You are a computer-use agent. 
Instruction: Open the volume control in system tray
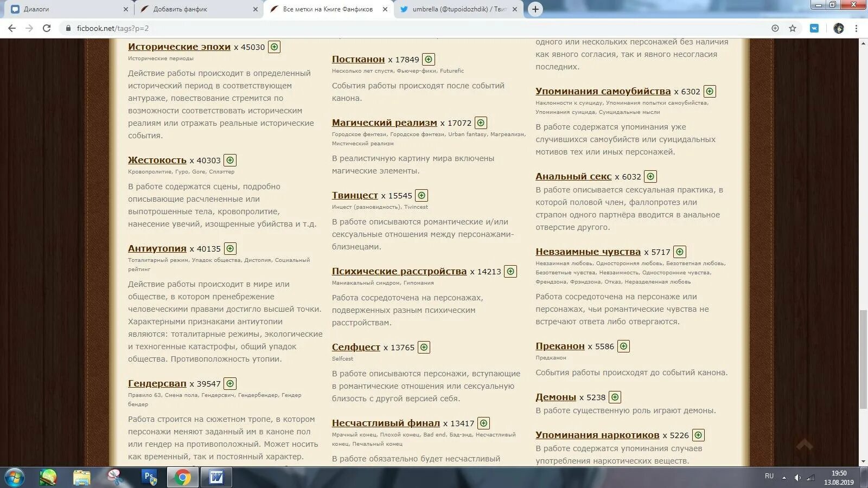[x=797, y=478]
